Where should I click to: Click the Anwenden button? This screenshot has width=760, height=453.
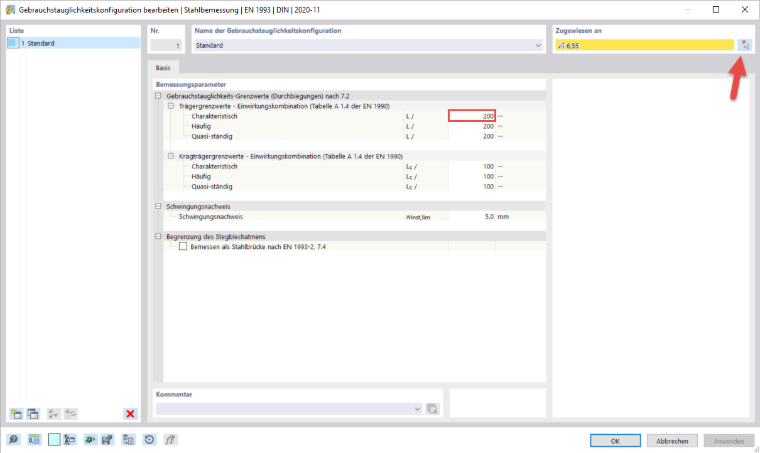(728, 441)
